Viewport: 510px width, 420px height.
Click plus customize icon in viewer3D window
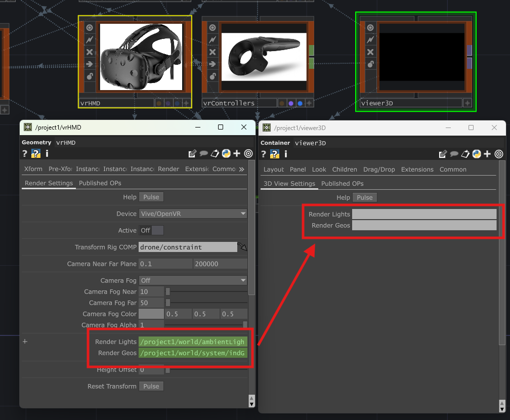coord(487,154)
